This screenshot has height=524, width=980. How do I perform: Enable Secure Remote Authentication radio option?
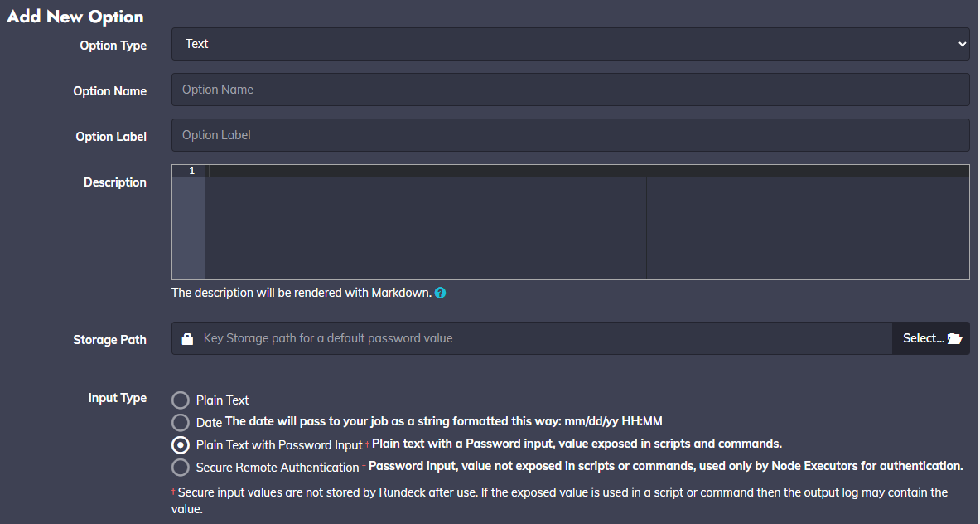(181, 467)
